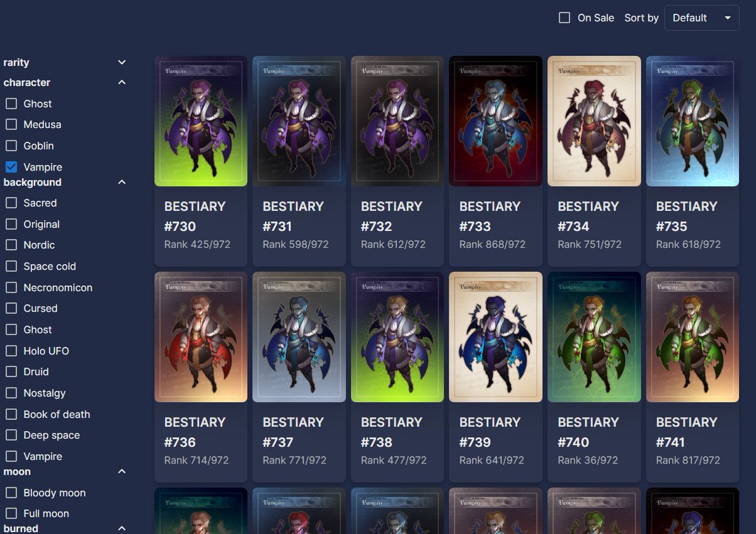Enable the Holo UFO filter

(11, 351)
